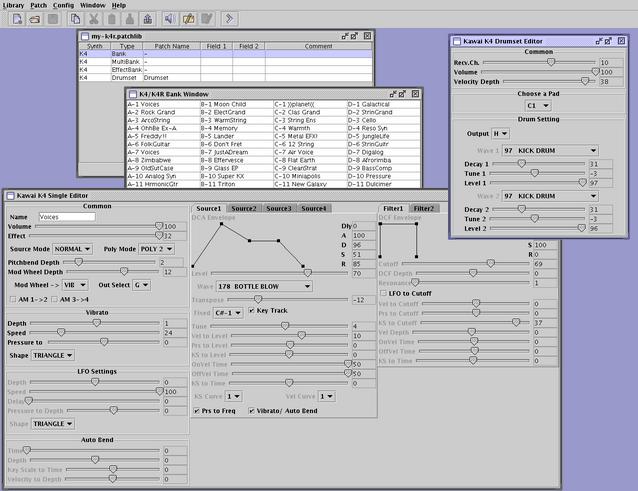The image size is (638, 491).
Task: Click the Play patch speaker icon
Action: tap(170, 19)
